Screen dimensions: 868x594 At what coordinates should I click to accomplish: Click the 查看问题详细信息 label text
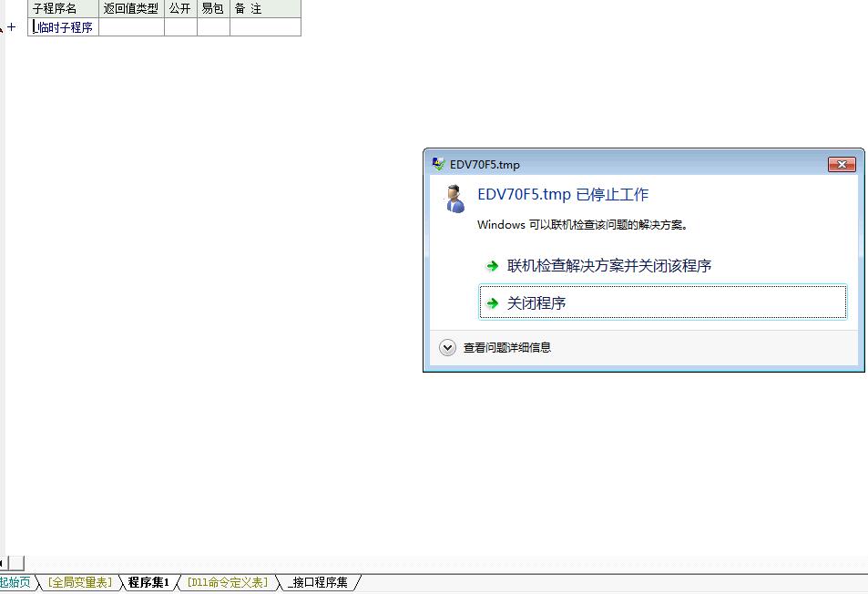(x=507, y=348)
